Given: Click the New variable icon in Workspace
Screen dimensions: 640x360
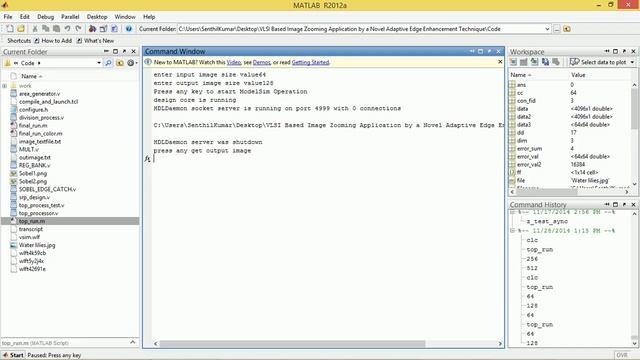Looking at the screenshot, I should click(513, 62).
